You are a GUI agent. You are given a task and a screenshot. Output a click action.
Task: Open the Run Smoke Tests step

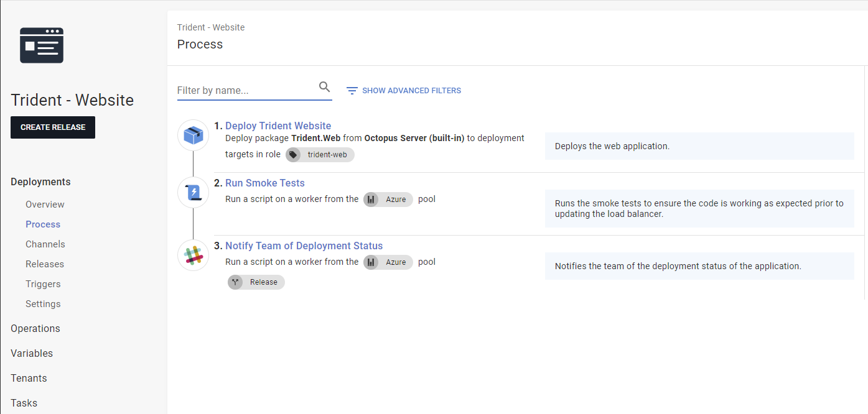(264, 182)
